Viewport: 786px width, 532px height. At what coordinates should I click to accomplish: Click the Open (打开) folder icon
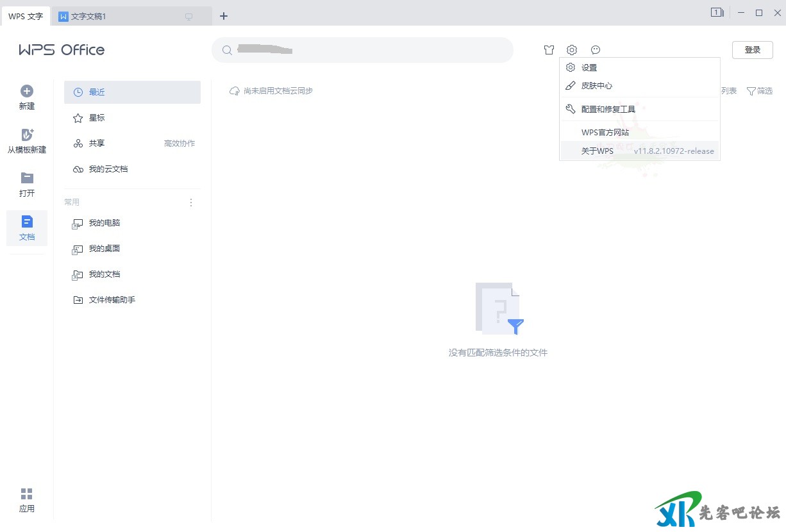(27, 178)
